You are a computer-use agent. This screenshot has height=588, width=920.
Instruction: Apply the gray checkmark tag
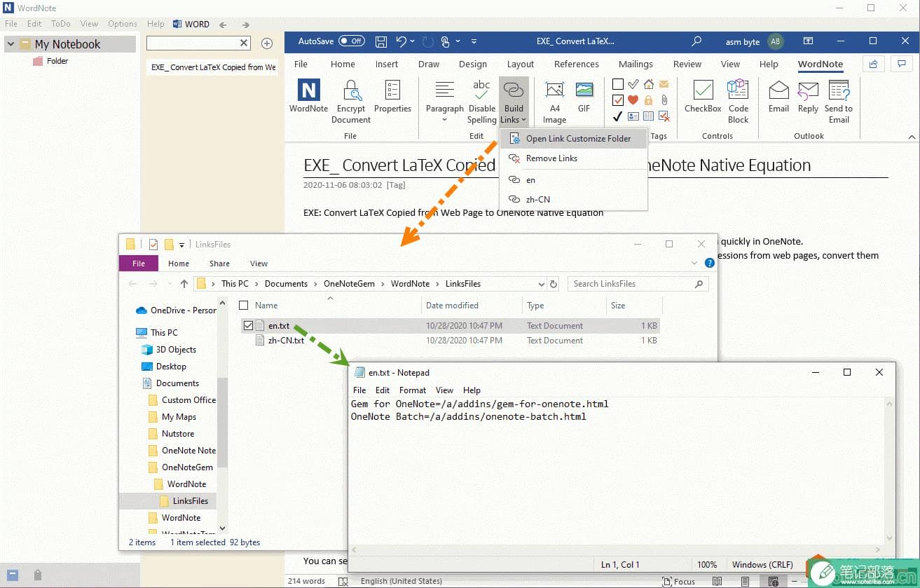click(633, 84)
